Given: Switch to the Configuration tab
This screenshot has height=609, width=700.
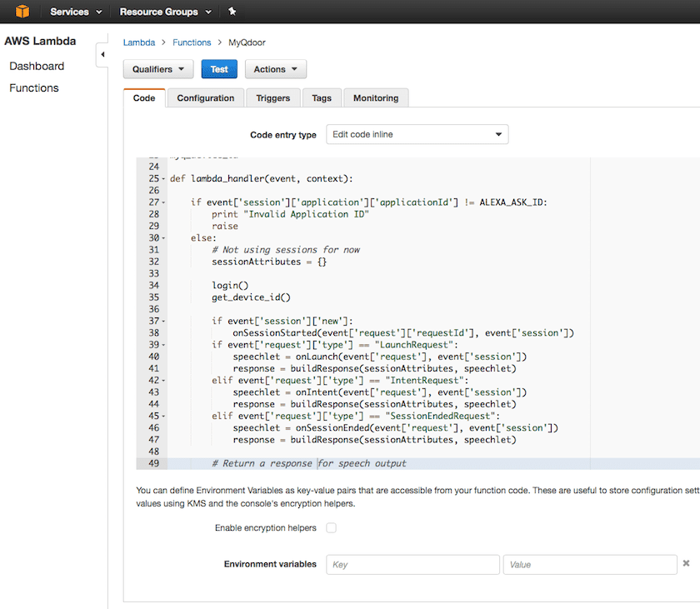Looking at the screenshot, I should point(205,98).
